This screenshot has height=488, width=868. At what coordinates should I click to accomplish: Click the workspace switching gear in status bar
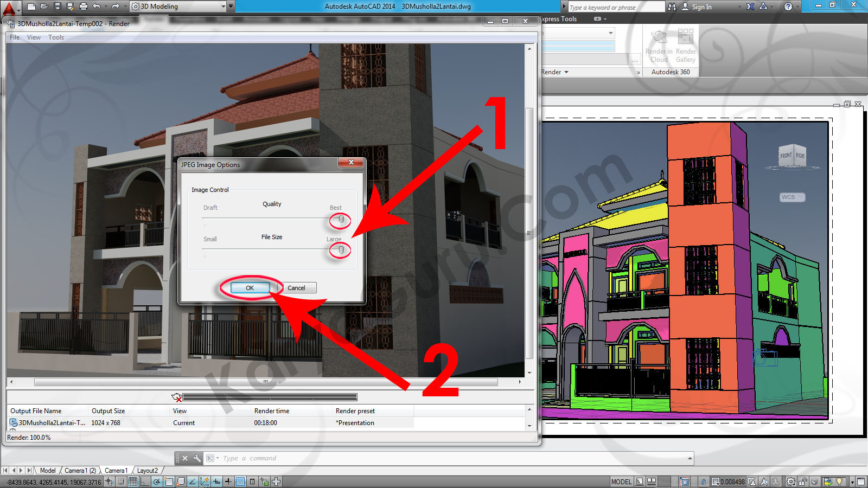click(791, 481)
